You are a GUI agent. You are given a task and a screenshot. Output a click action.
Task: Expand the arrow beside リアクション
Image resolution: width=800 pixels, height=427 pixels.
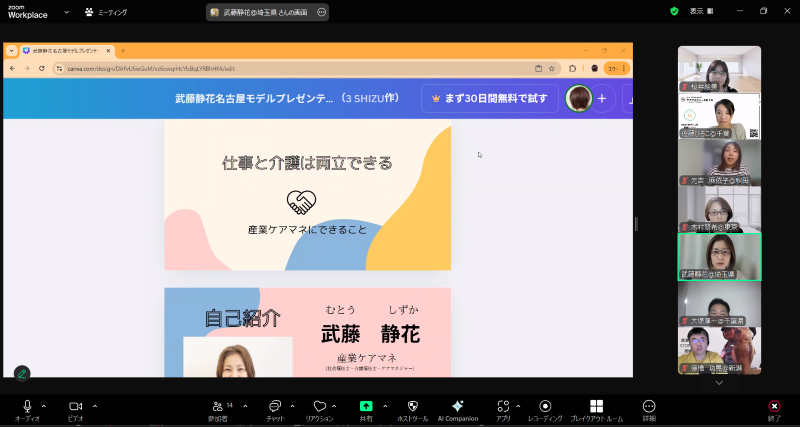(334, 406)
